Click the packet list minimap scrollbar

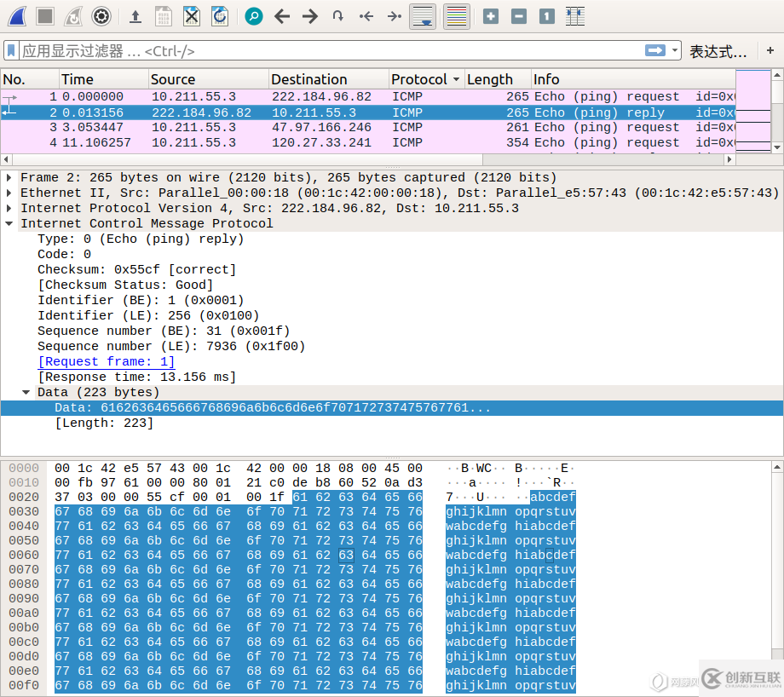752,111
